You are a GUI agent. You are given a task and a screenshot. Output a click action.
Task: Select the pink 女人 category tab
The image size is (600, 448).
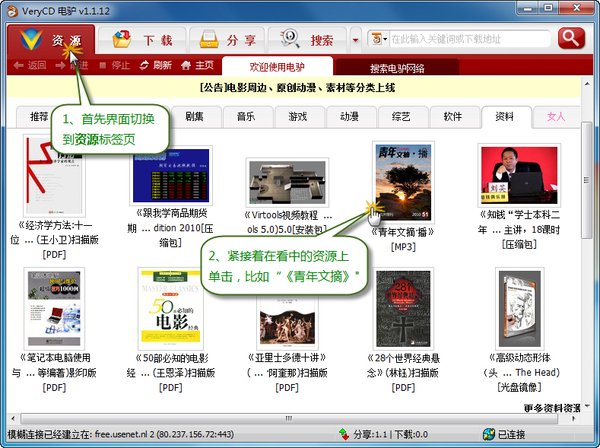(x=556, y=116)
